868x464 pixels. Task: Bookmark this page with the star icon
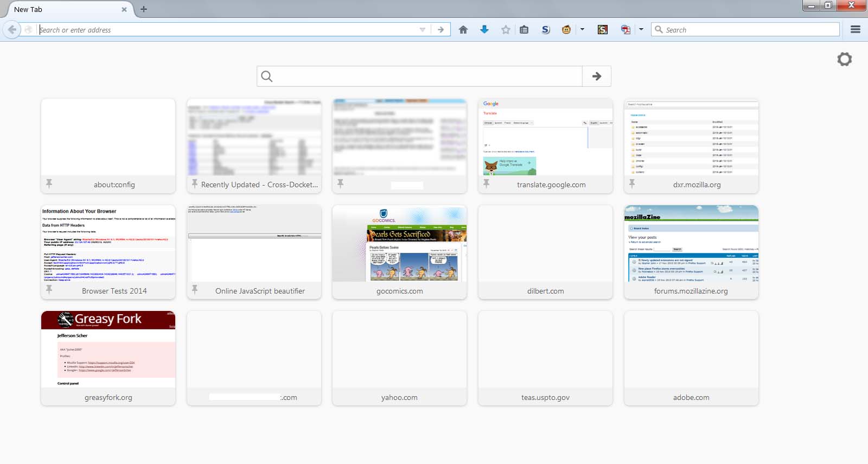coord(506,30)
